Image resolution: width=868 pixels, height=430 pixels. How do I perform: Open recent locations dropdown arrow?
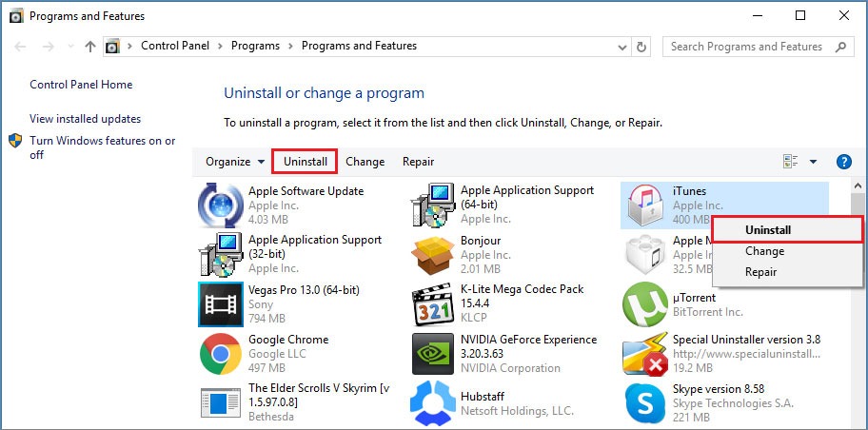pos(69,47)
